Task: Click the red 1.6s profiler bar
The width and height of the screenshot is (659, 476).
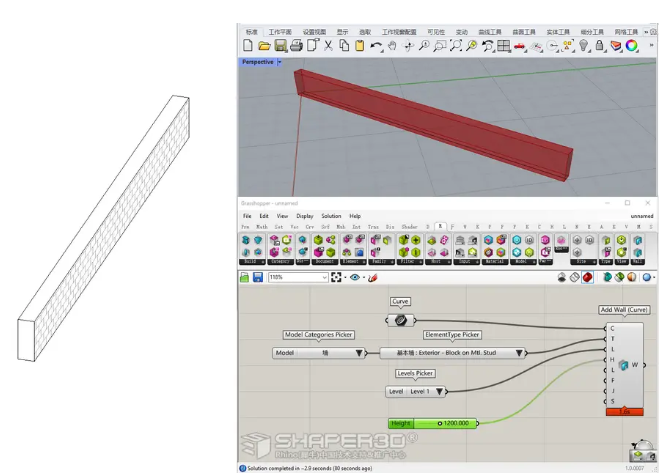Action: [x=625, y=412]
